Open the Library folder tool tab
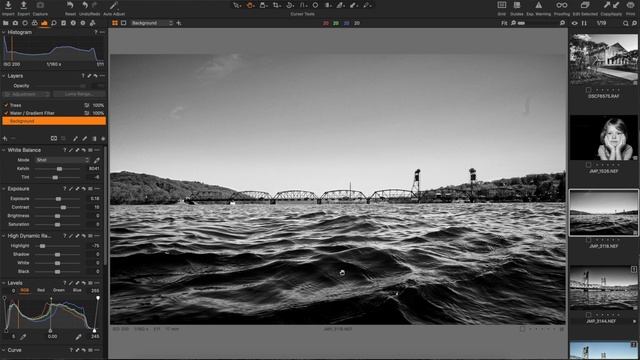 6,23
